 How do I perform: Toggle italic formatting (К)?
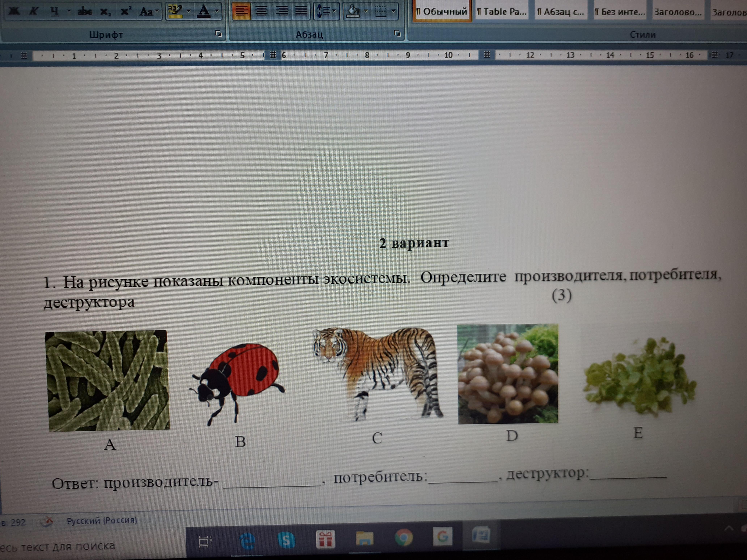tap(33, 11)
